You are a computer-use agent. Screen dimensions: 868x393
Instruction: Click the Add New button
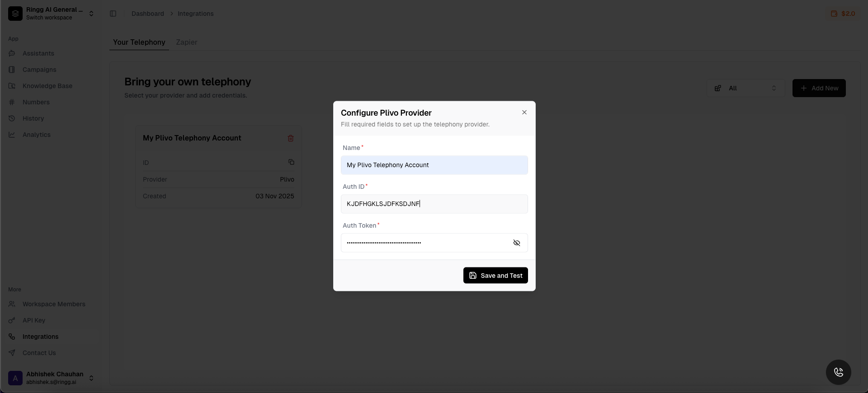pos(819,88)
